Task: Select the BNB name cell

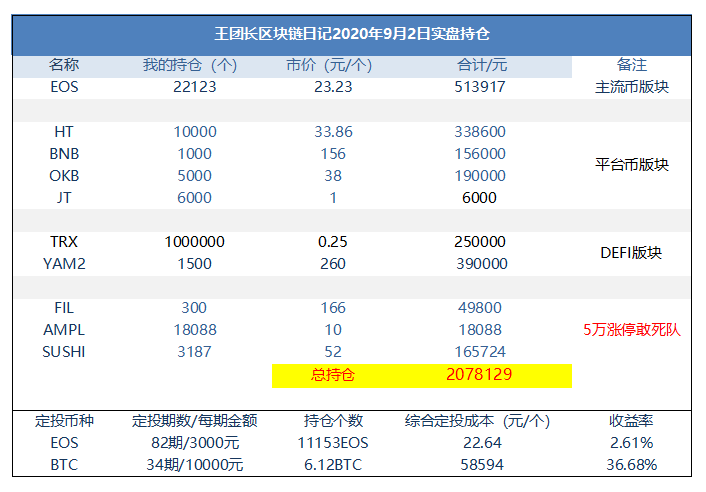Action: 64,153
